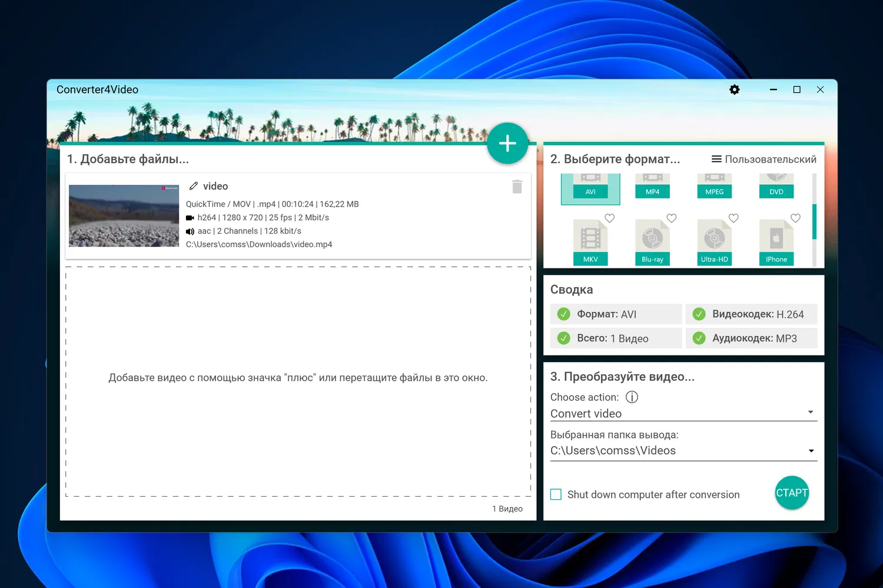
Task: Favorite MKV with its heart icon
Action: tap(610, 218)
